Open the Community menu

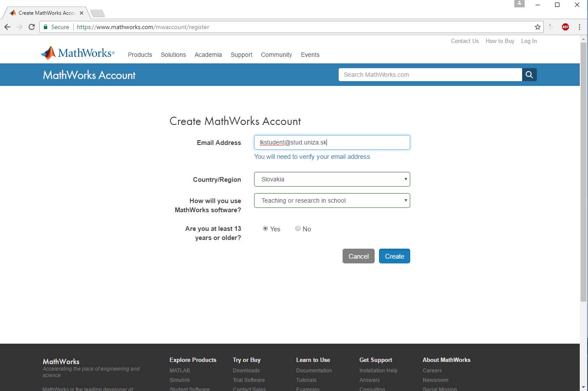pyautogui.click(x=277, y=55)
